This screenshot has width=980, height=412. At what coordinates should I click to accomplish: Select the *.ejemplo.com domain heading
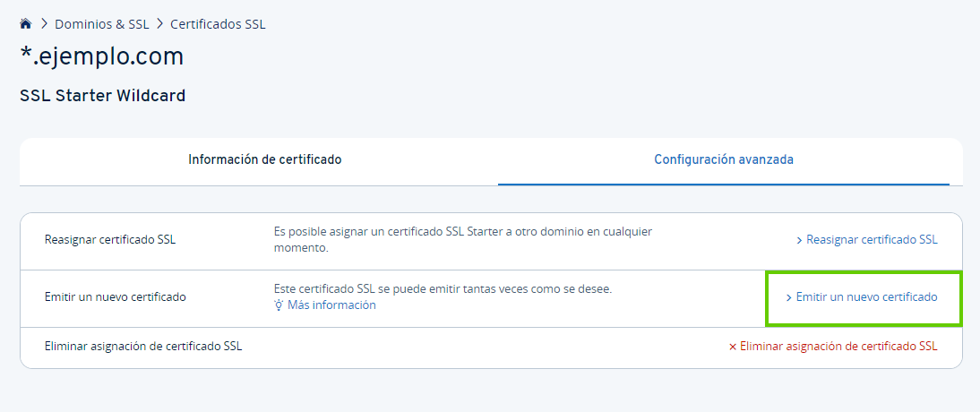[x=101, y=56]
